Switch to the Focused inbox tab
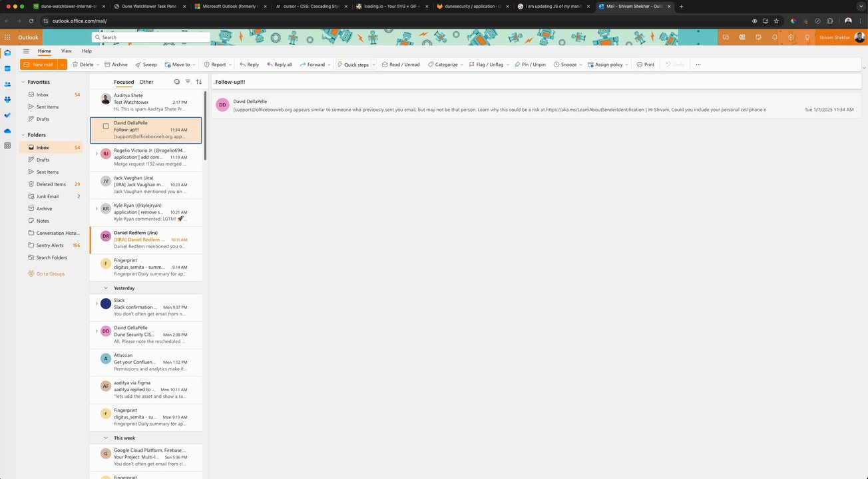 click(x=124, y=82)
